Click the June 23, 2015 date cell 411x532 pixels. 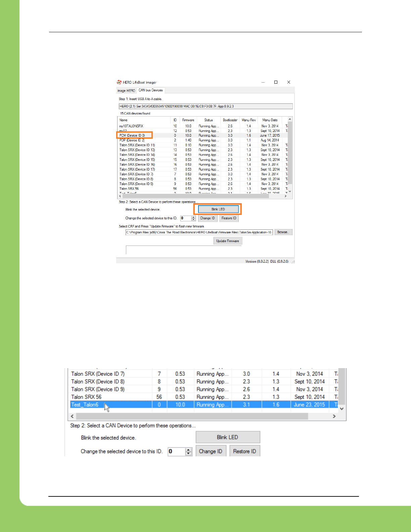[309, 405]
